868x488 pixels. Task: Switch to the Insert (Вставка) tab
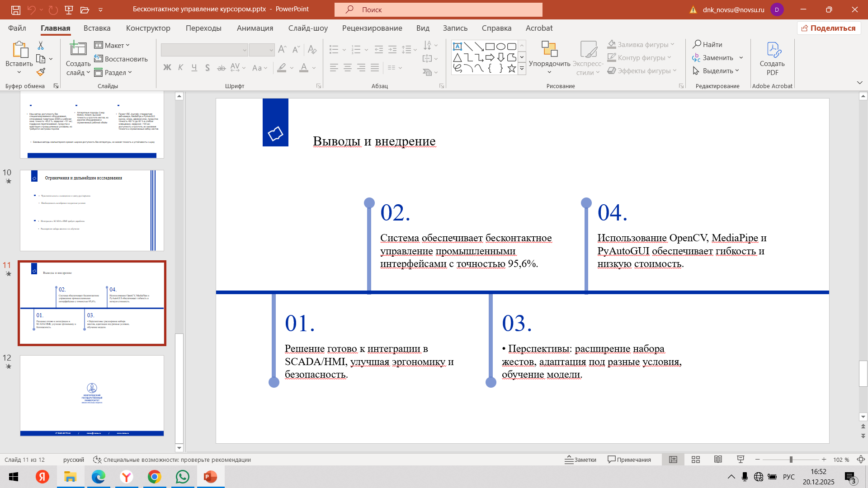(x=97, y=28)
